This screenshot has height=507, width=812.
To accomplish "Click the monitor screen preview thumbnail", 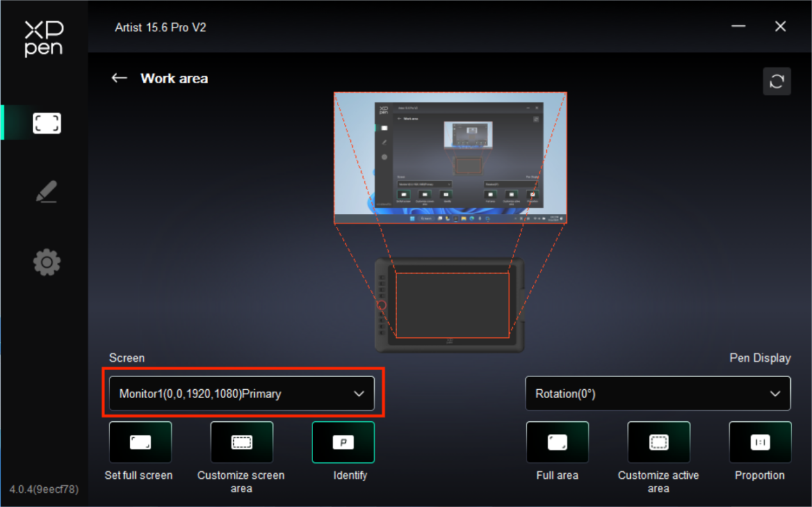I will click(x=450, y=158).
